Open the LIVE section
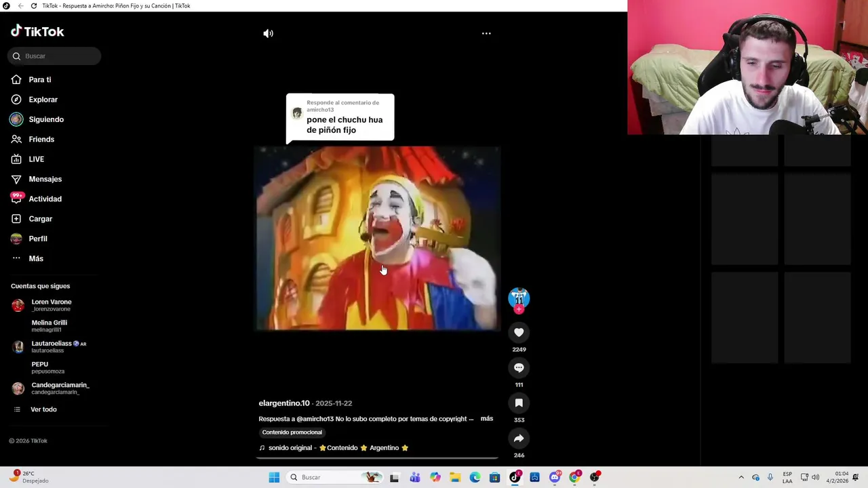 (x=36, y=159)
